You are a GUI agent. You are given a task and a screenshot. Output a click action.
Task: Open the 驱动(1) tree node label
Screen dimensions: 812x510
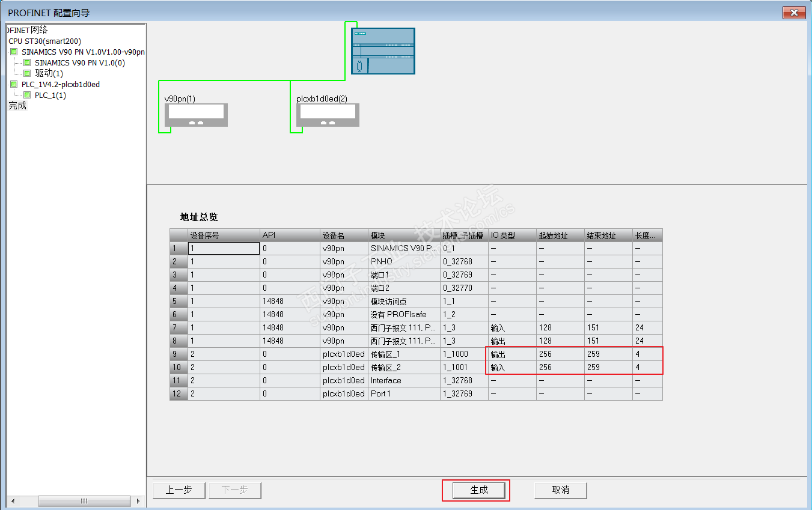pos(49,73)
